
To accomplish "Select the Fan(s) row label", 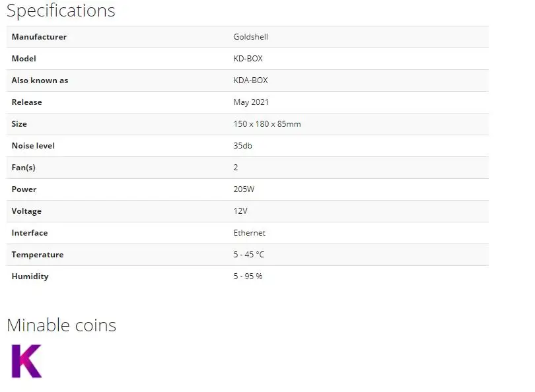I will (23, 168).
